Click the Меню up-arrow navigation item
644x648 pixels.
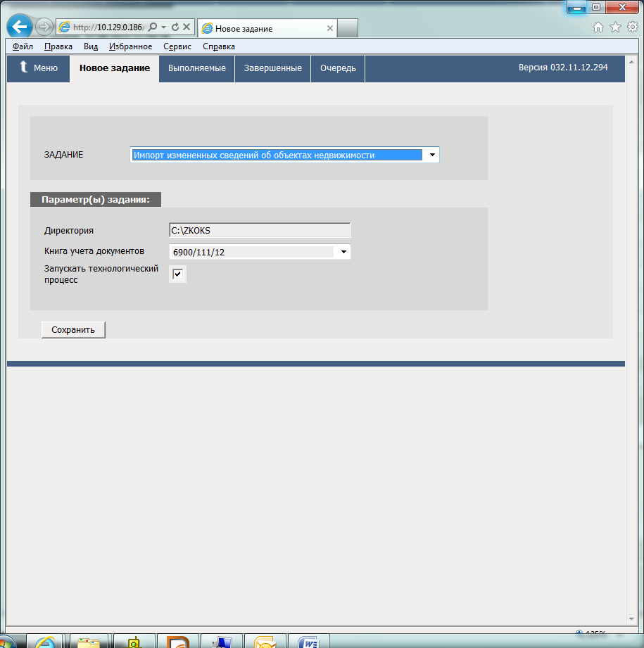click(39, 68)
